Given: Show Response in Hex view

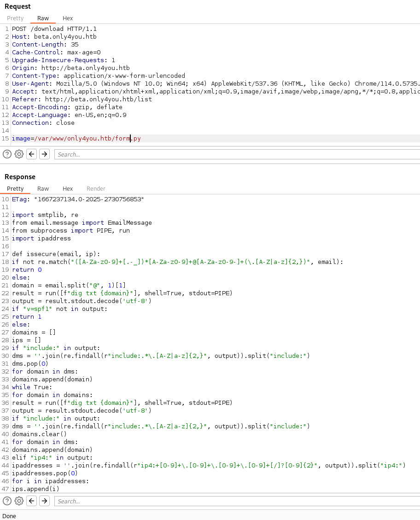Looking at the screenshot, I should point(68,189).
